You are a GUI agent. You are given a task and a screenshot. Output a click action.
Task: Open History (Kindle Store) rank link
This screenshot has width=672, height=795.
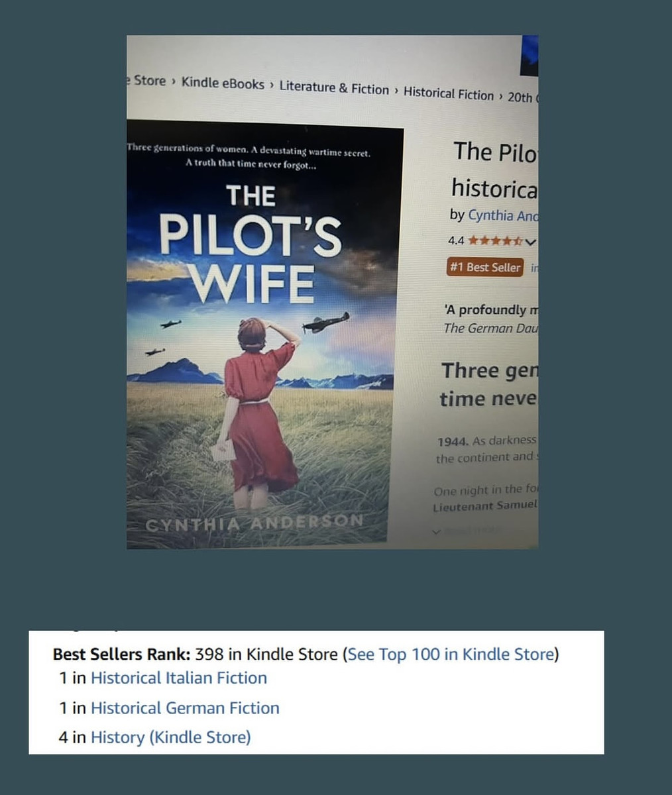tap(171, 737)
